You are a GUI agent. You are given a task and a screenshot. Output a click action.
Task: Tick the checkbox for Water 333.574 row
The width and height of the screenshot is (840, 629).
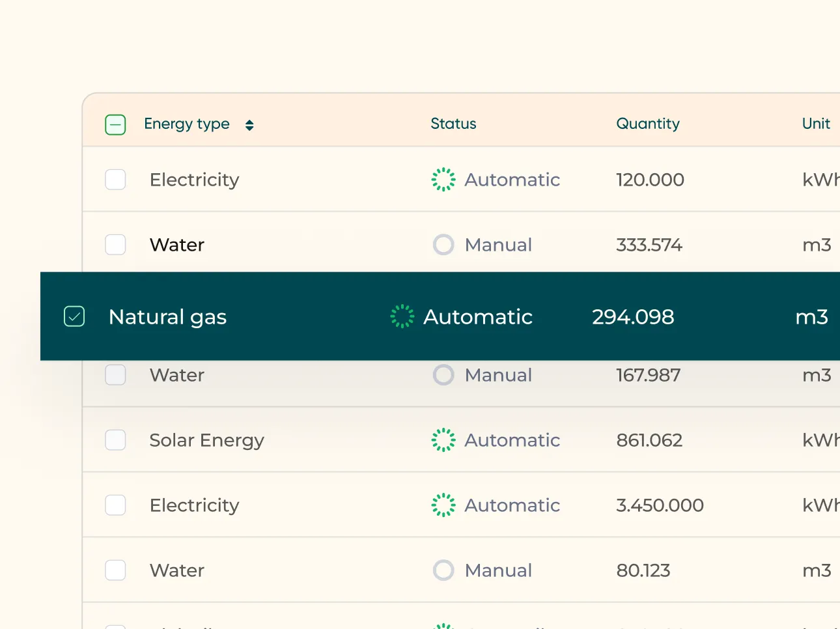tap(115, 245)
